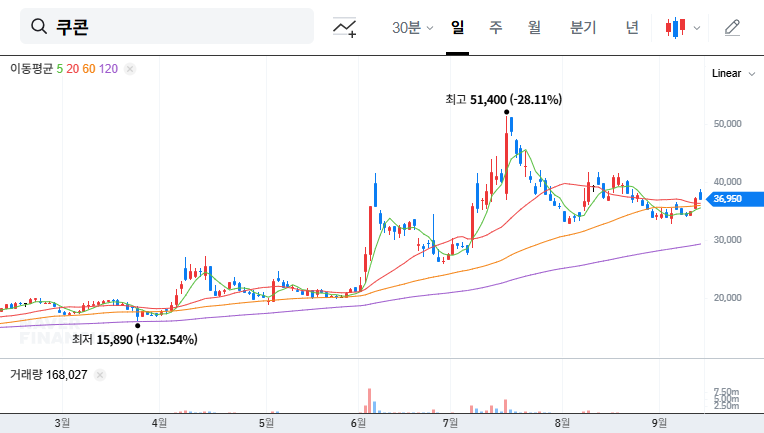Click the 4월 date axis label

tap(159, 423)
